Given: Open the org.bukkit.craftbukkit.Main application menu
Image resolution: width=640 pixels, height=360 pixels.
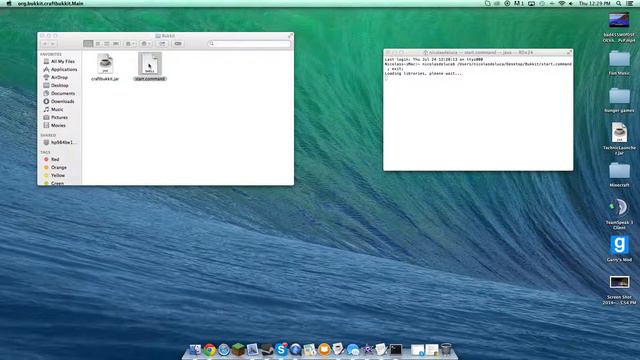Looking at the screenshot, I should point(50,3).
